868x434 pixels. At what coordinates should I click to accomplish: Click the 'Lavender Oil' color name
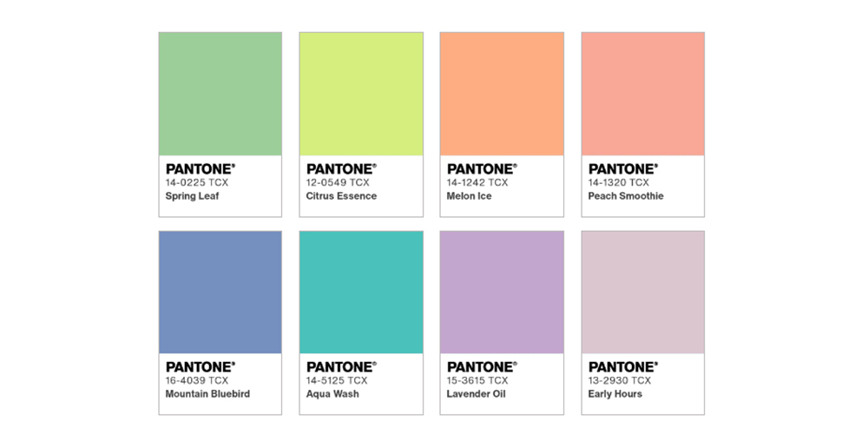[476, 394]
